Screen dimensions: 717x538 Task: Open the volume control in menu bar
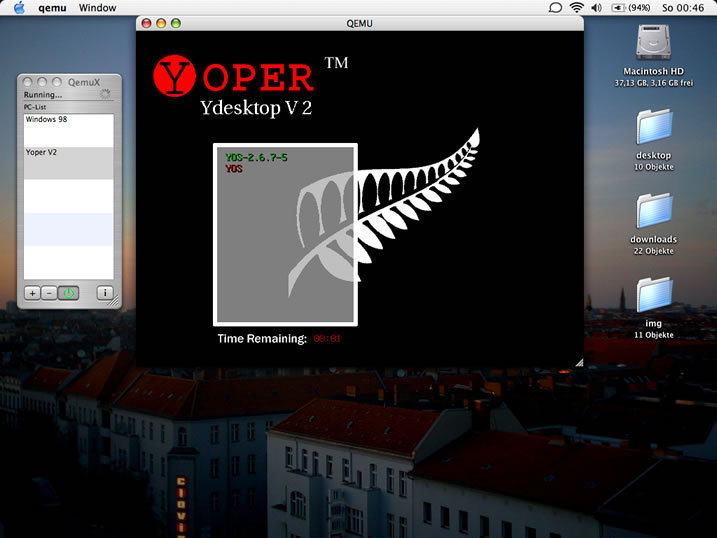(596, 8)
